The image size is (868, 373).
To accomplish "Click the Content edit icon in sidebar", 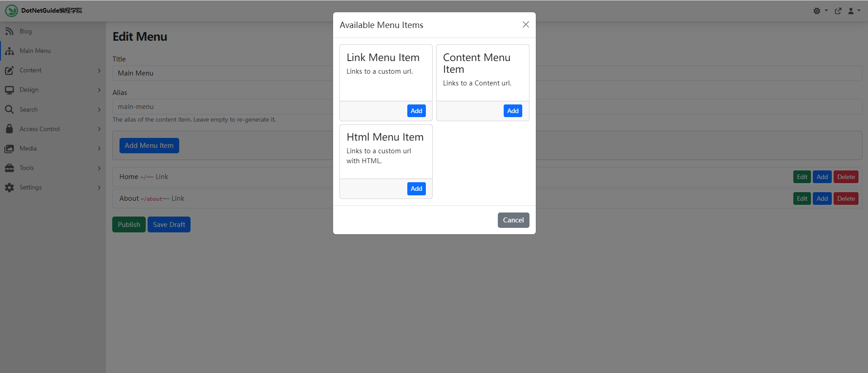I will click(x=9, y=71).
